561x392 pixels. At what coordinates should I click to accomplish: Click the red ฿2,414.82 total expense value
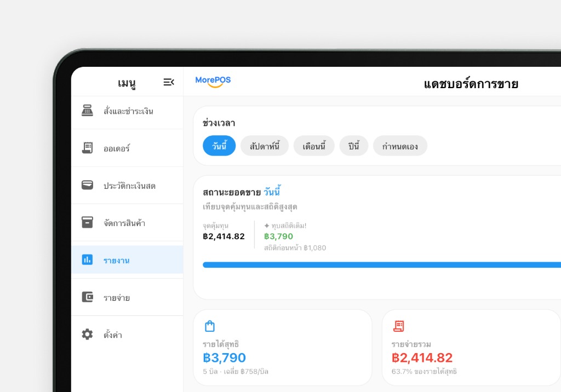coord(422,358)
